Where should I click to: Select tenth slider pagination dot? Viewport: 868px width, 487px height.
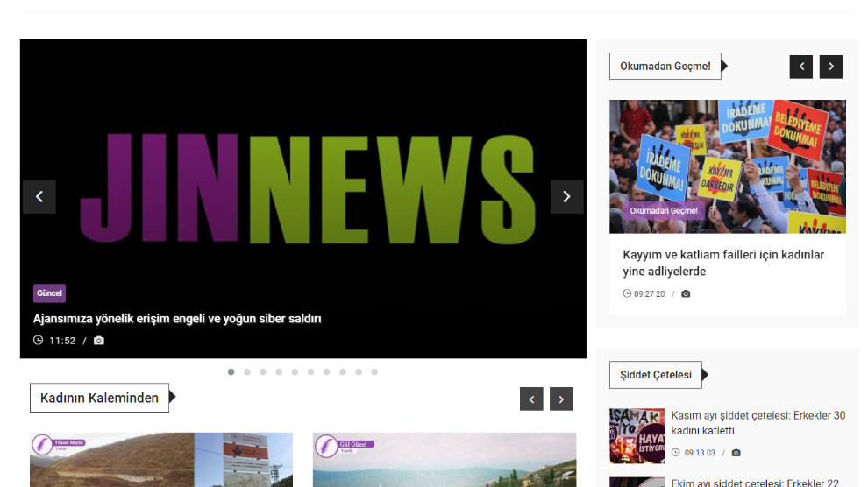click(374, 372)
